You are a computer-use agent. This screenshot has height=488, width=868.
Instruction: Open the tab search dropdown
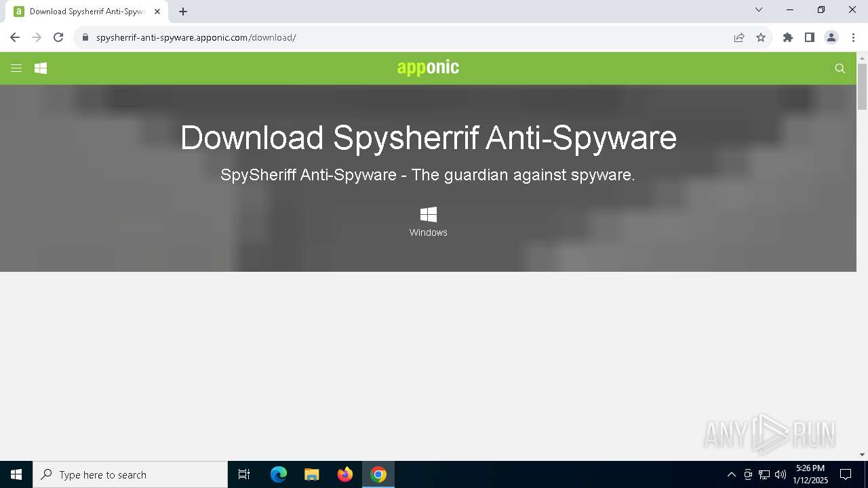[x=759, y=9]
